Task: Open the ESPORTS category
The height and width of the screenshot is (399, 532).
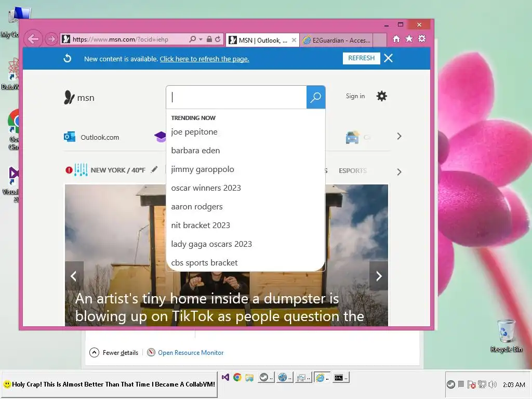Action: [x=353, y=170]
